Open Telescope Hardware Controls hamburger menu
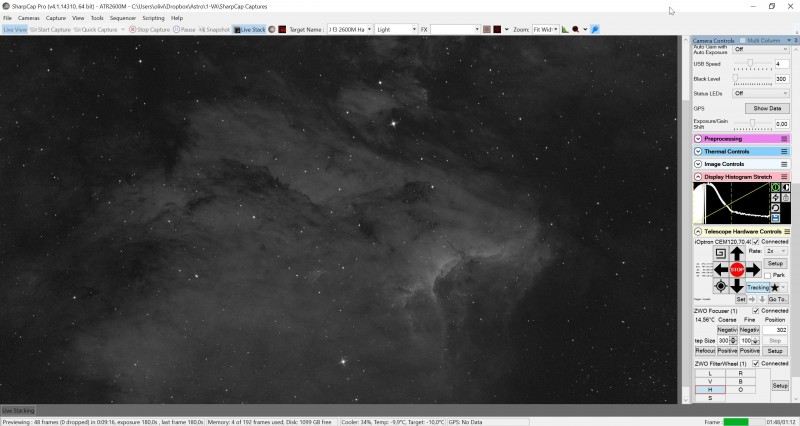The width and height of the screenshot is (800, 426). 787,232
